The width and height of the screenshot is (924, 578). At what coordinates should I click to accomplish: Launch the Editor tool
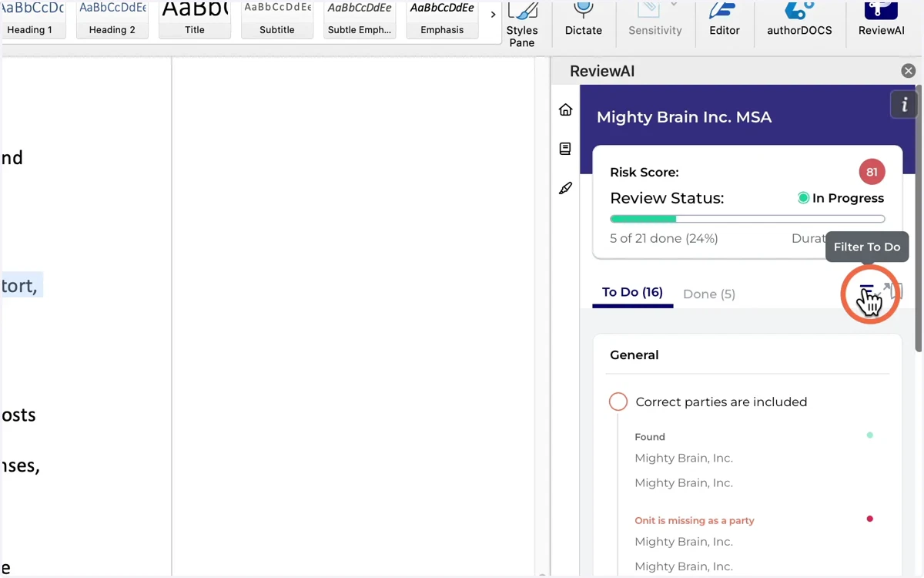click(x=725, y=21)
